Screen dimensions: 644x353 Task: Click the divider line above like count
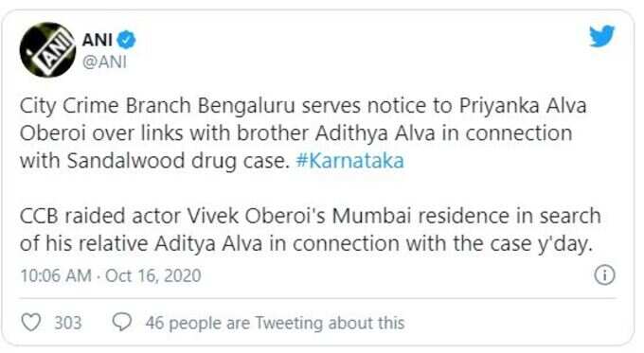(x=317, y=298)
